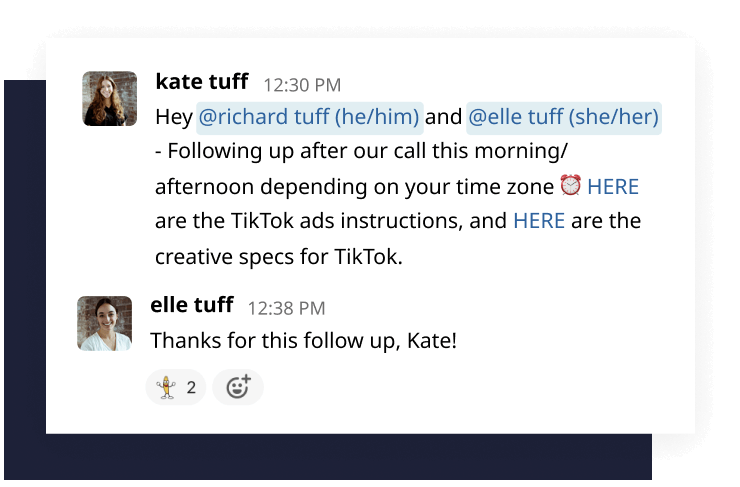Click the word "Hey" starting Kate's message

point(174,118)
